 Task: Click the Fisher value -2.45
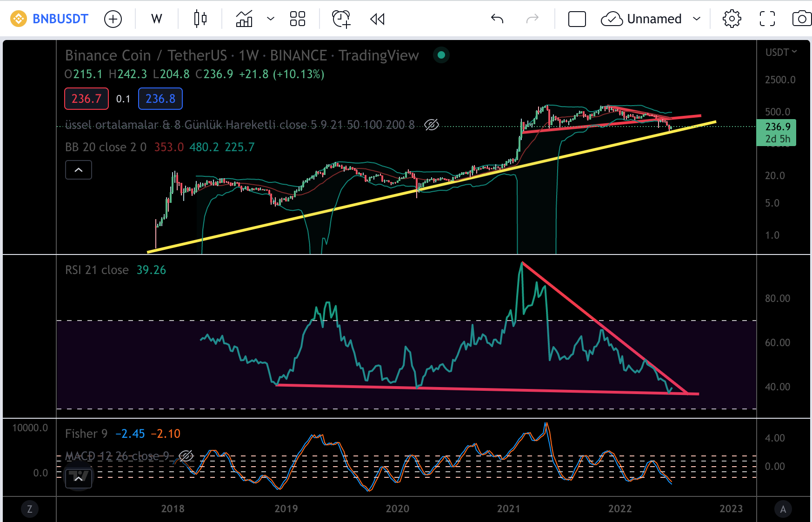click(130, 434)
